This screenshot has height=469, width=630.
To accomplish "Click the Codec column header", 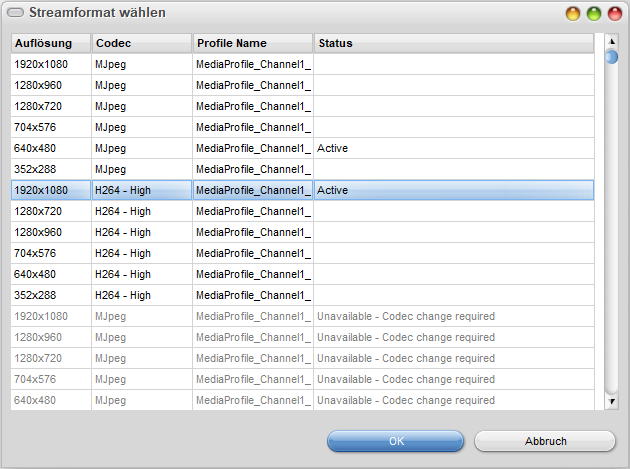I will tap(141, 43).
